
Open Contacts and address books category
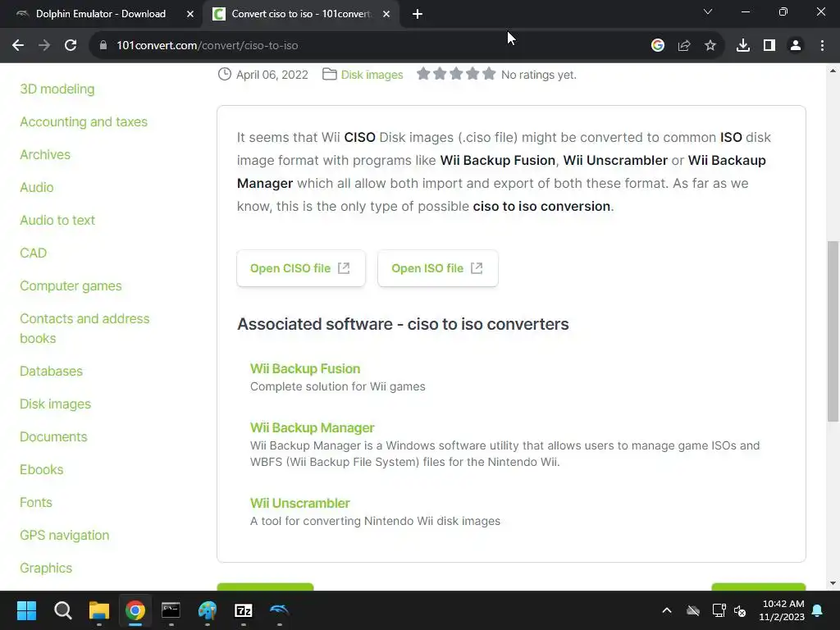[84, 328]
